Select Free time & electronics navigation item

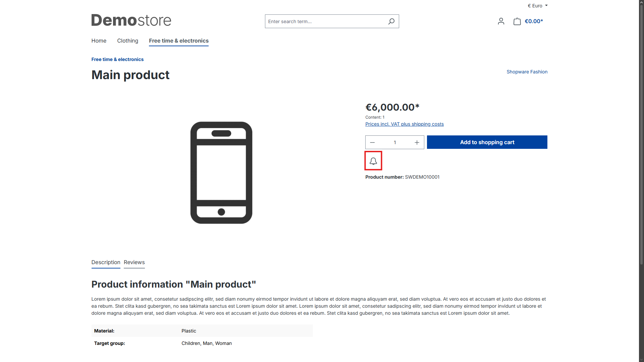(179, 41)
